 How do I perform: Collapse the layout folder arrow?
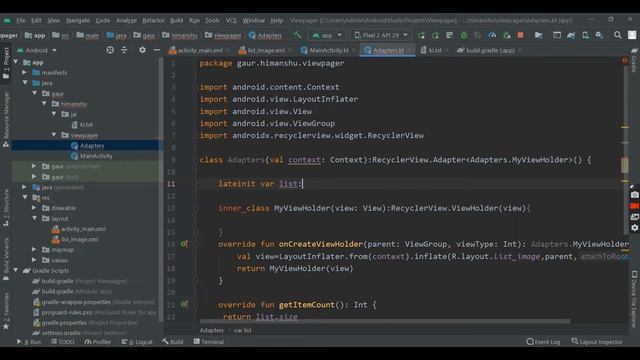coord(35,218)
